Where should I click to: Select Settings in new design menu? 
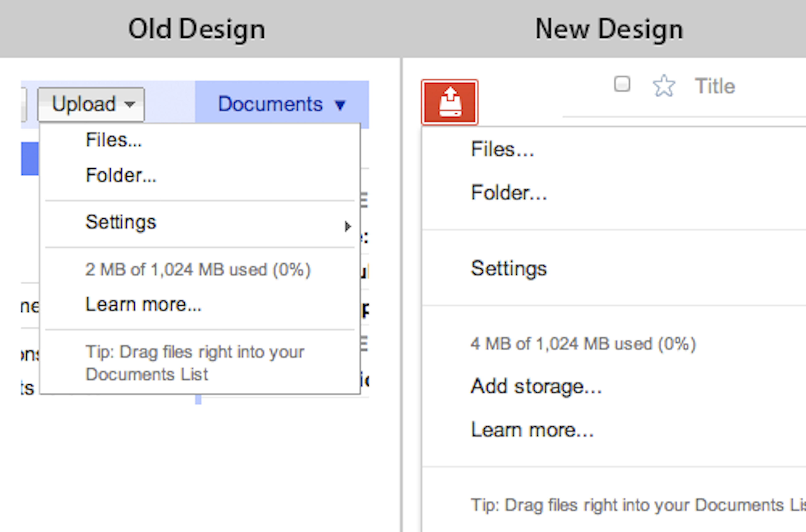coord(509,269)
